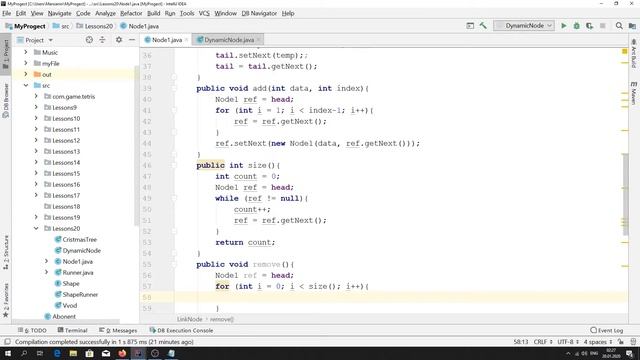Start debugging with the bug icon

tap(576, 26)
